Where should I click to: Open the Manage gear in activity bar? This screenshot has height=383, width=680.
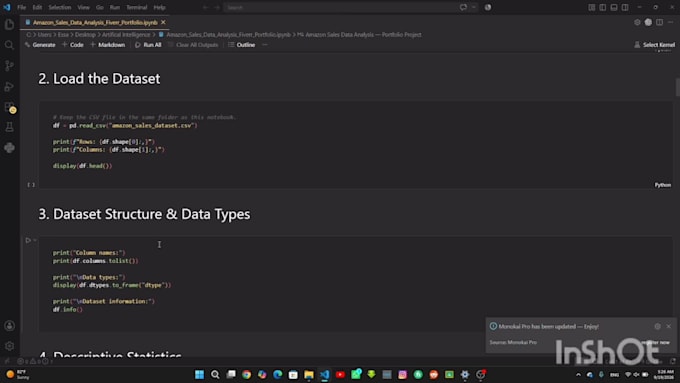click(x=9, y=346)
